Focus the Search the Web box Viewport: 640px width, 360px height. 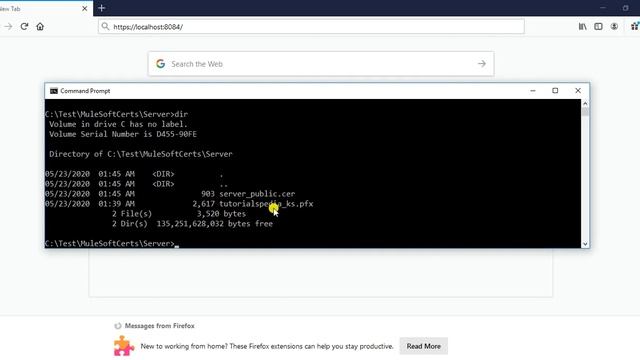tap(321, 64)
